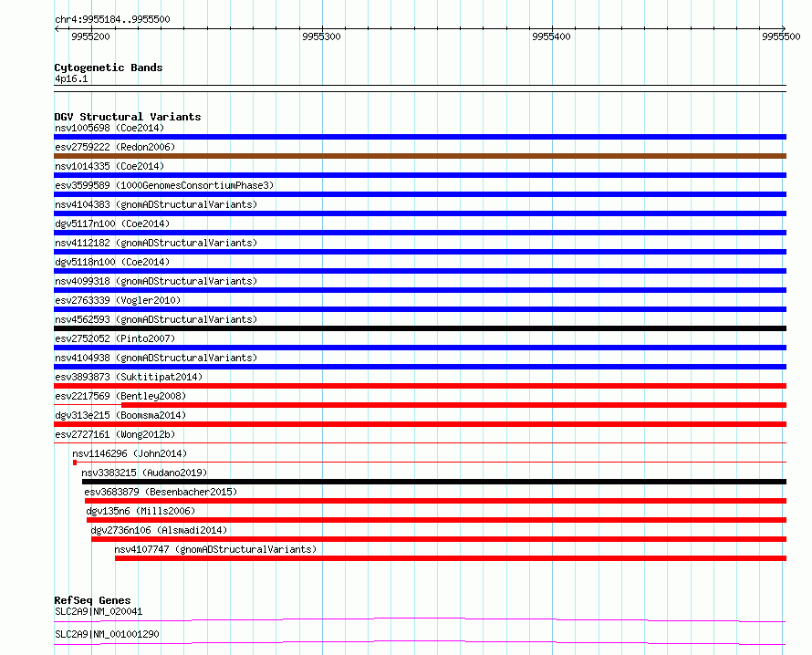
Task: Open esv3893873 (Suktitipat2014) variant label
Action: click(x=129, y=377)
